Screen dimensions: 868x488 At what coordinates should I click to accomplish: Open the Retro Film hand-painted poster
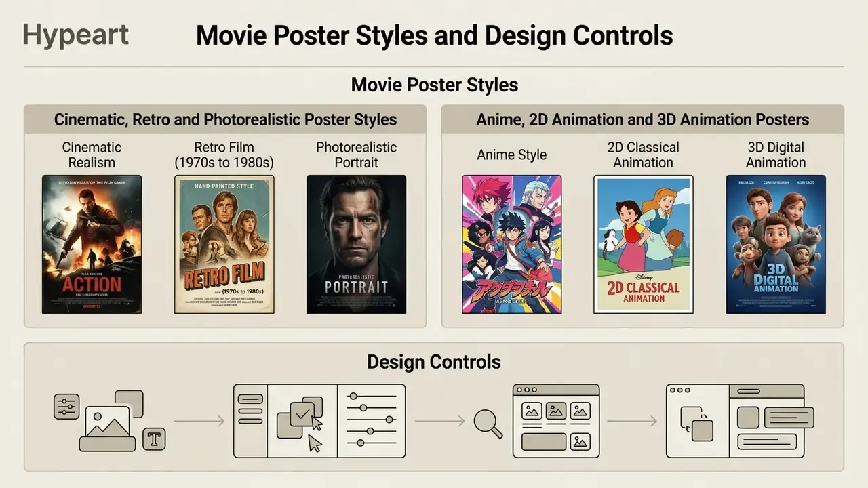[224, 244]
